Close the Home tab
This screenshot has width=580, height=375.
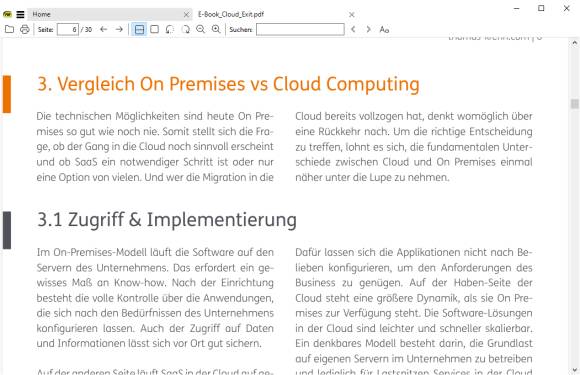click(x=186, y=14)
